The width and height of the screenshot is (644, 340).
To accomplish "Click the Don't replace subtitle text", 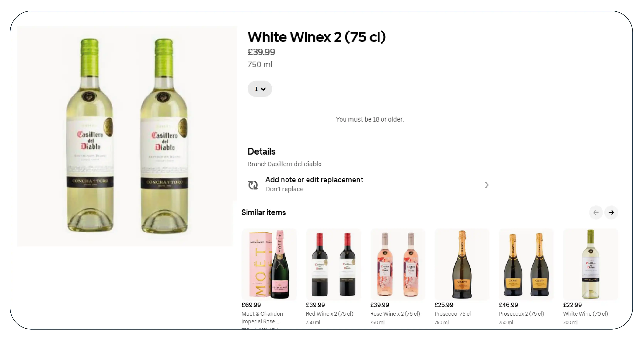I will [284, 189].
